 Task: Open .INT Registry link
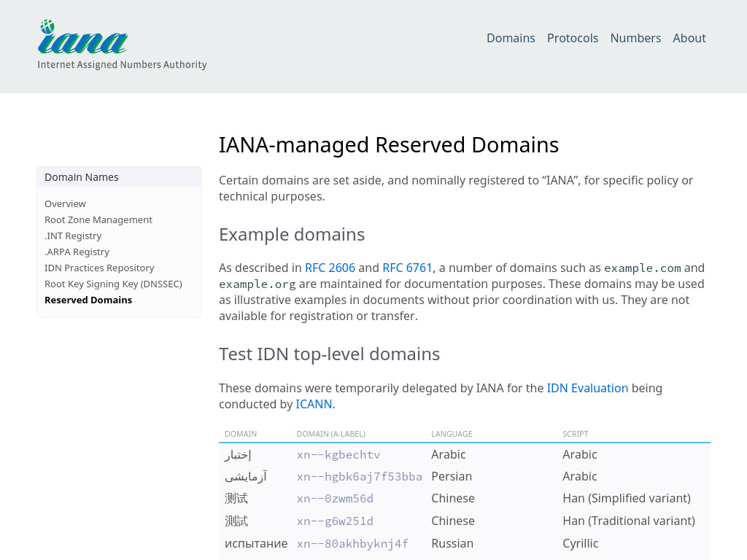(73, 236)
